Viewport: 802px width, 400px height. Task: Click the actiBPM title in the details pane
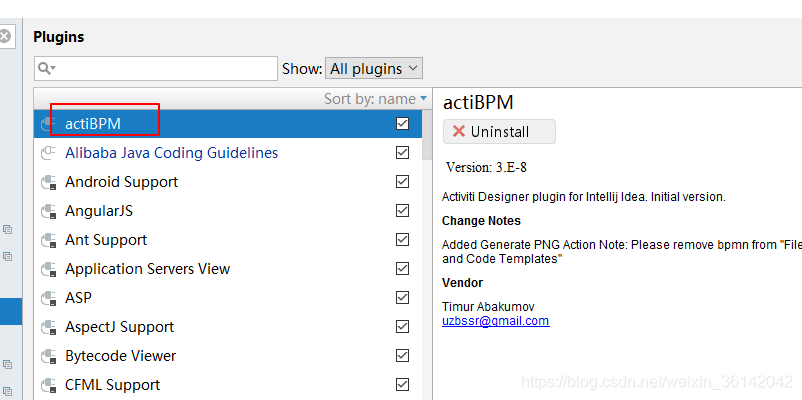tap(478, 103)
